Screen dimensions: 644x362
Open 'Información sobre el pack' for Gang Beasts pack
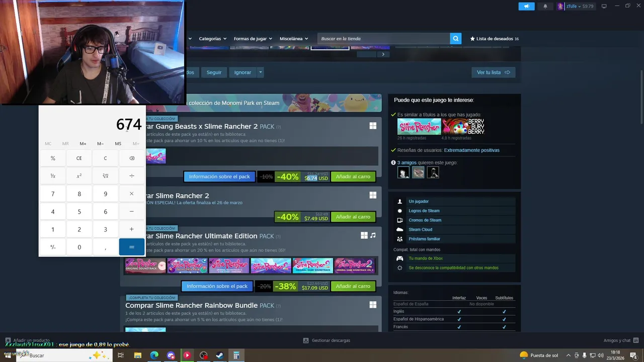[219, 176]
